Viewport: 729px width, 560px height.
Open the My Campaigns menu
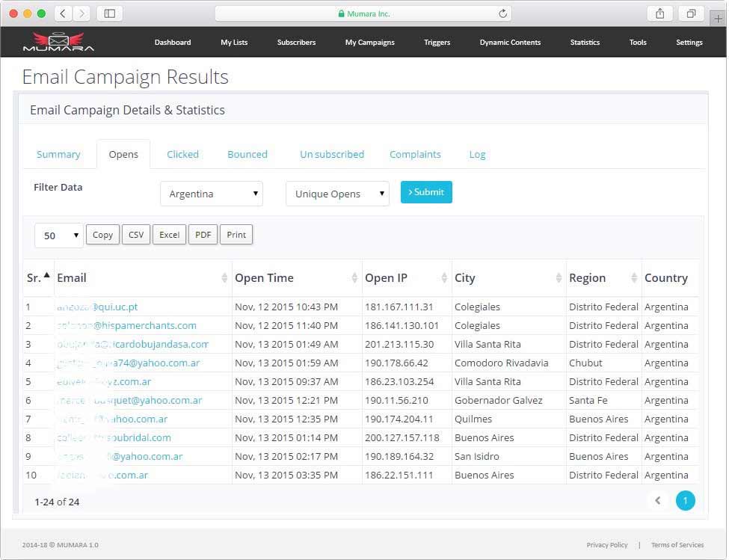click(369, 43)
